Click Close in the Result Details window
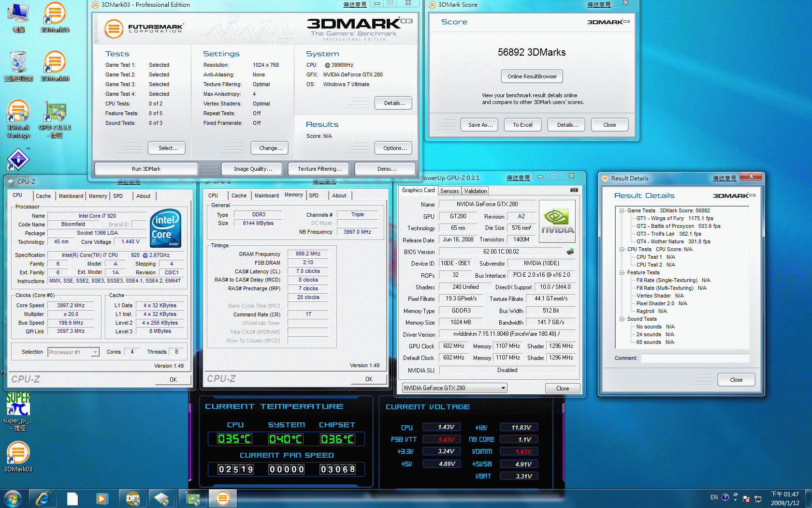812x508 pixels. click(736, 380)
